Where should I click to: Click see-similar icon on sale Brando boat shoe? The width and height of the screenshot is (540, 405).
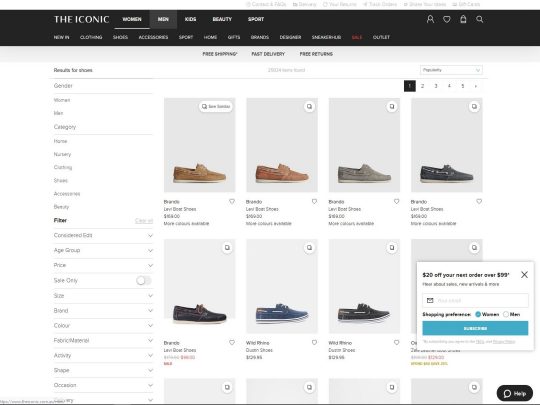click(x=227, y=248)
